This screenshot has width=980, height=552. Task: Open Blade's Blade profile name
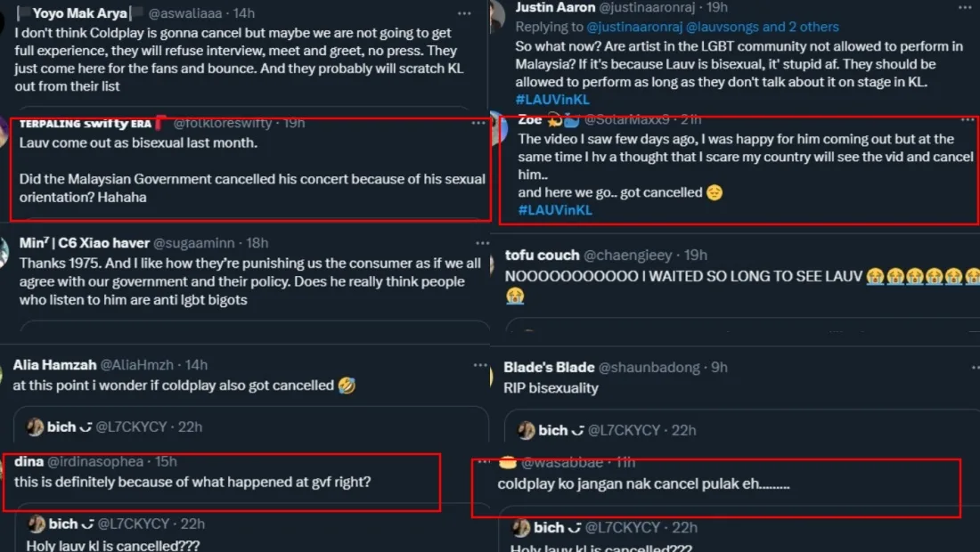point(549,367)
